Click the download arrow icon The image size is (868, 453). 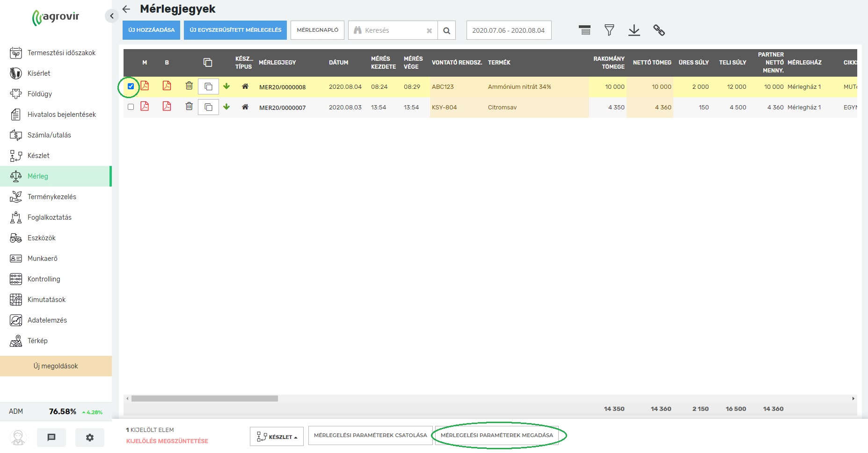click(634, 30)
